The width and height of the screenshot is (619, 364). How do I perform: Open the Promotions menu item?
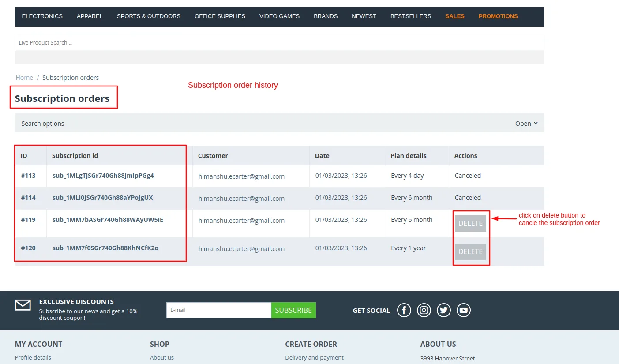click(498, 16)
